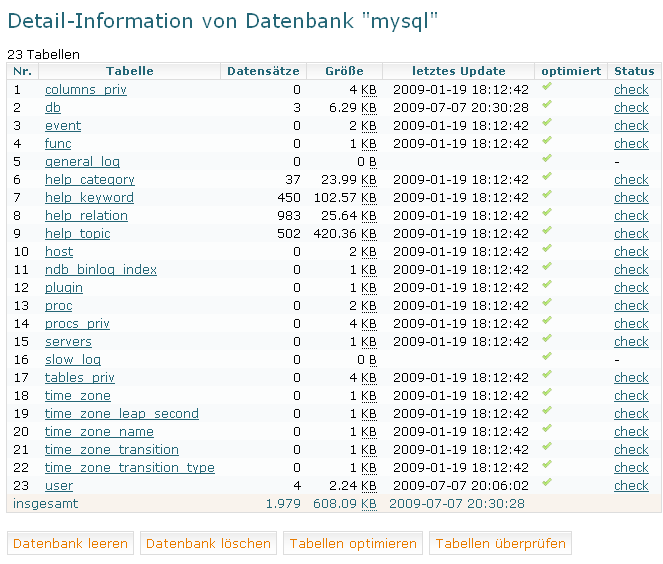Viewport: 663px width, 564px height.
Task: Open the time_zone table
Action: click(x=78, y=395)
